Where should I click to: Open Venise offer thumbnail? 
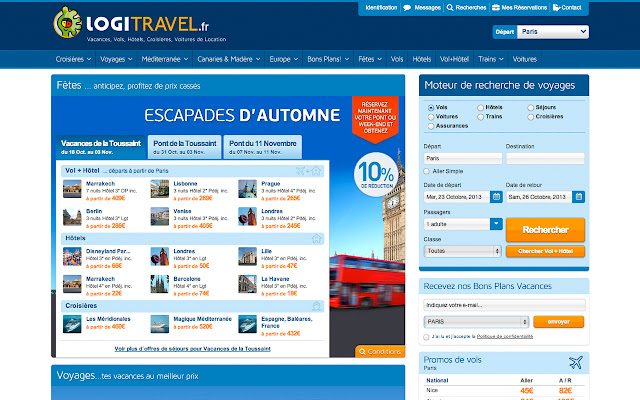(160, 217)
